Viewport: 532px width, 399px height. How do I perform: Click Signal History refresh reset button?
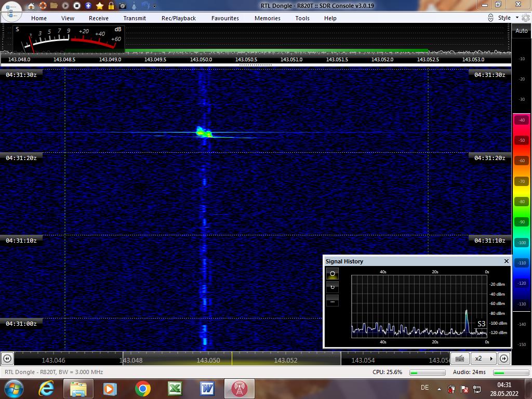[x=332, y=287]
